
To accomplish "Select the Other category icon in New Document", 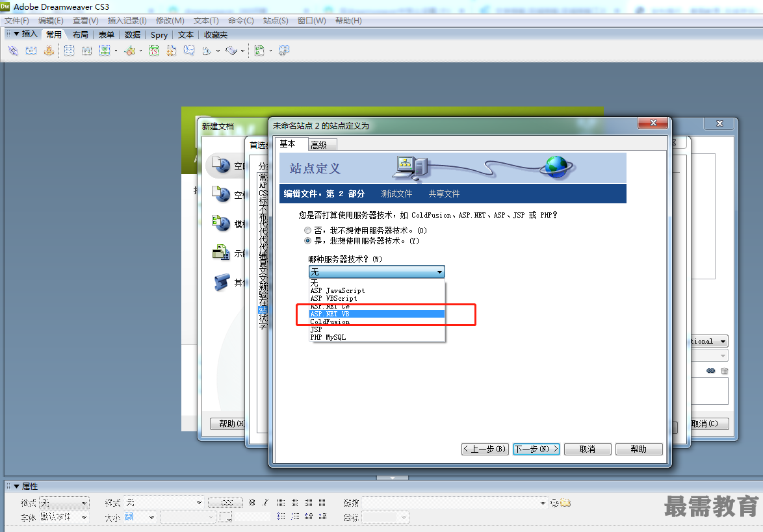I will point(222,281).
